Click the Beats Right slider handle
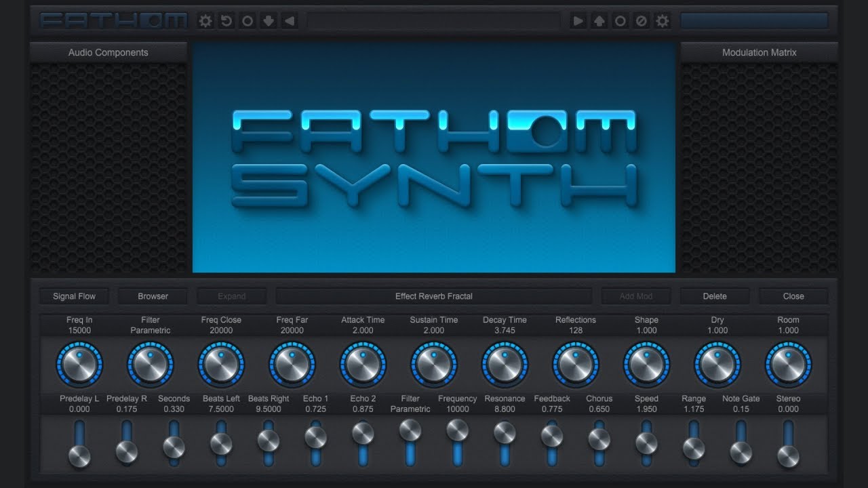Screen dimensions: 868x488 pos(269,441)
